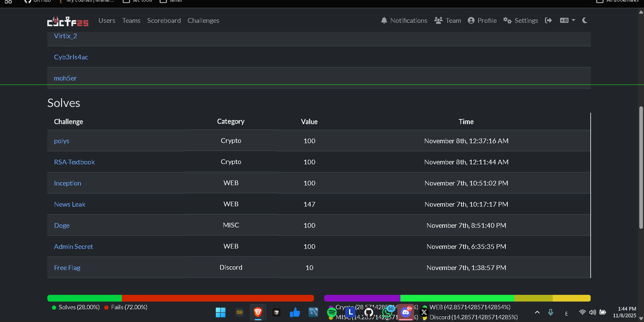Viewport: 644px width, 322px height.
Task: Open the dark cube app in taskbar
Action: (277, 312)
